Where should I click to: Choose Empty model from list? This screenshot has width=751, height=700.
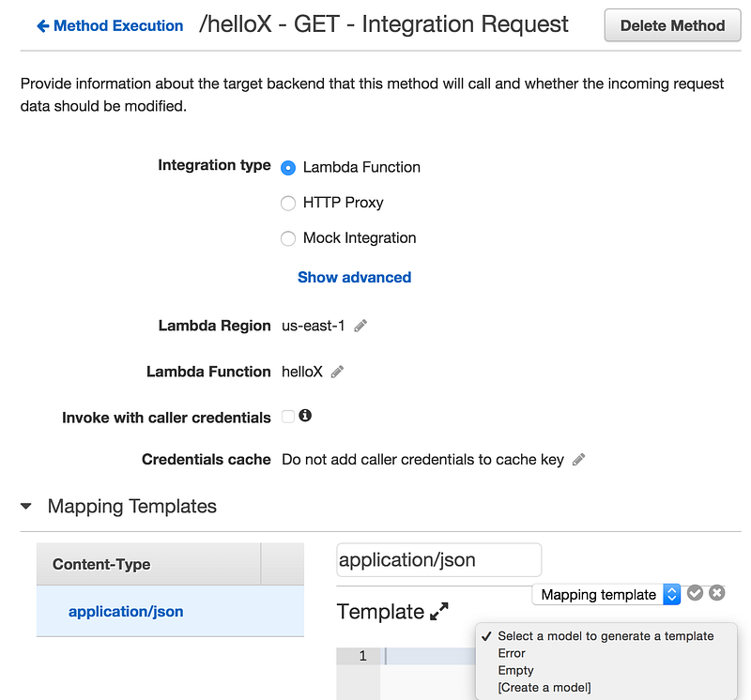[515, 670]
